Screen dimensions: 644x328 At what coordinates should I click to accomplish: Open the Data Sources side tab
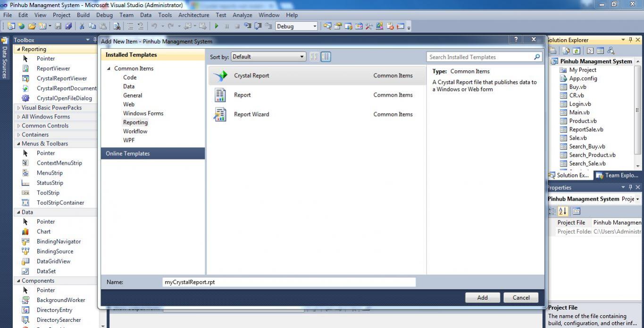[x=5, y=58]
